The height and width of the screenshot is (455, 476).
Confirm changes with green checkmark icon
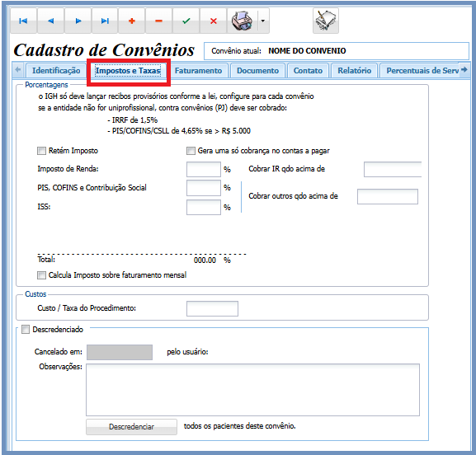click(x=186, y=21)
